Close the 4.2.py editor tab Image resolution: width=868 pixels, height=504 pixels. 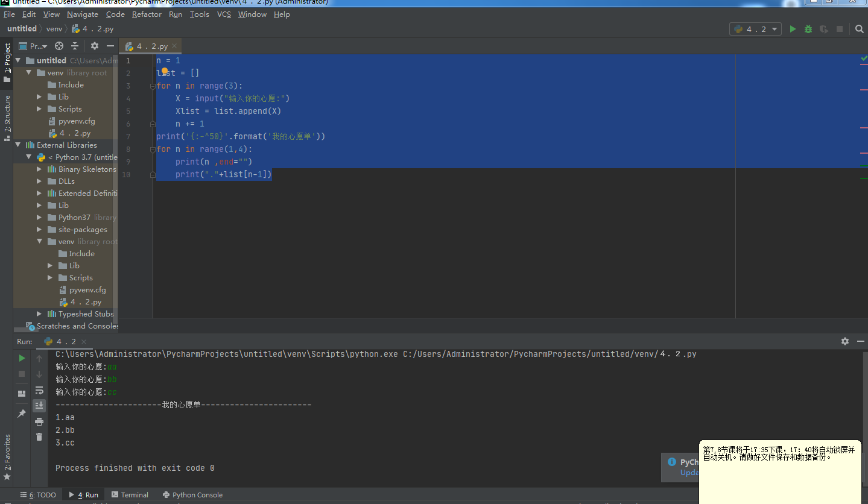point(174,46)
